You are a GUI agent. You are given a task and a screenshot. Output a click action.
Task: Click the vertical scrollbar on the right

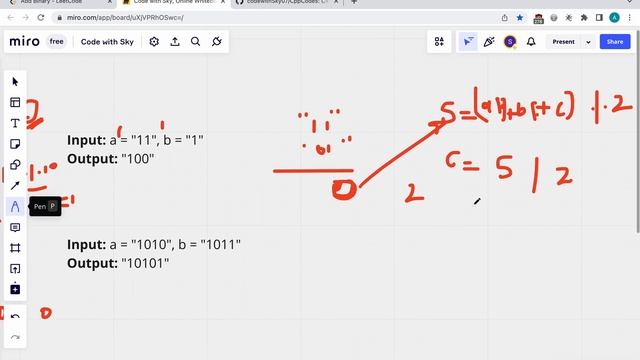pos(638,131)
